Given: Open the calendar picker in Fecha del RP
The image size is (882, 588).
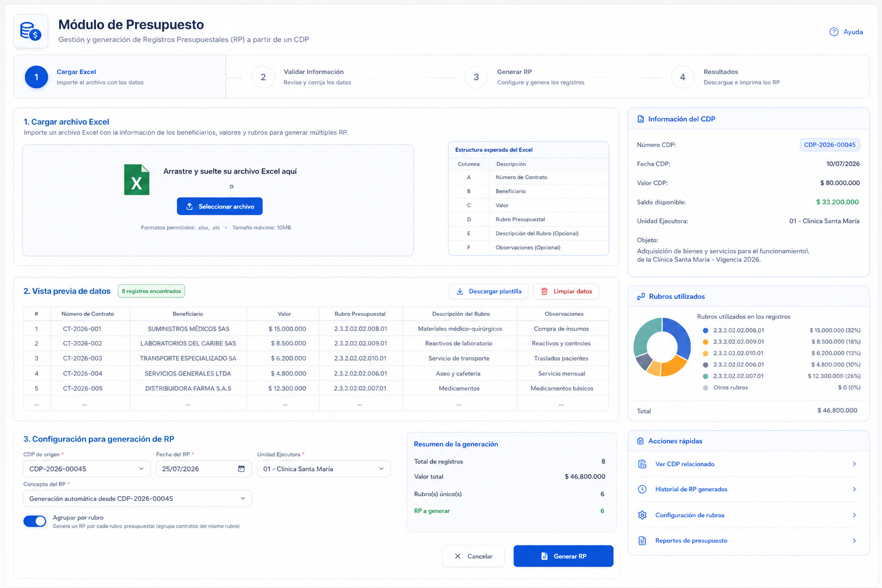Looking at the screenshot, I should [x=241, y=469].
